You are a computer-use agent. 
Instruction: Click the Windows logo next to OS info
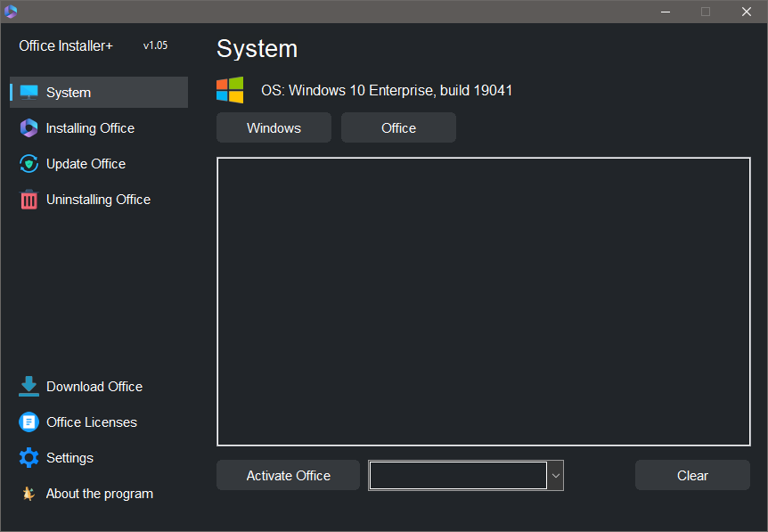click(x=230, y=90)
